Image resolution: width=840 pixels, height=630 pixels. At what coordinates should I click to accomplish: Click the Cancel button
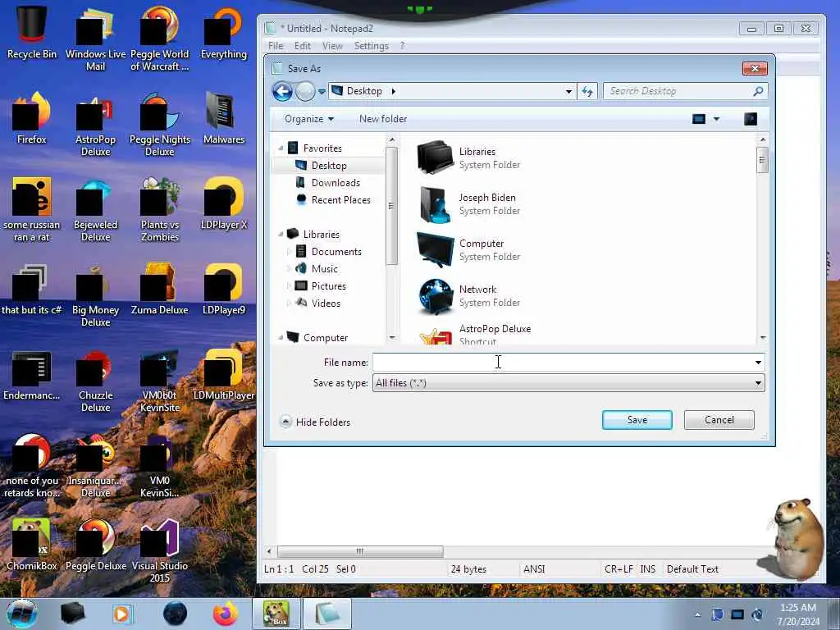coord(719,420)
